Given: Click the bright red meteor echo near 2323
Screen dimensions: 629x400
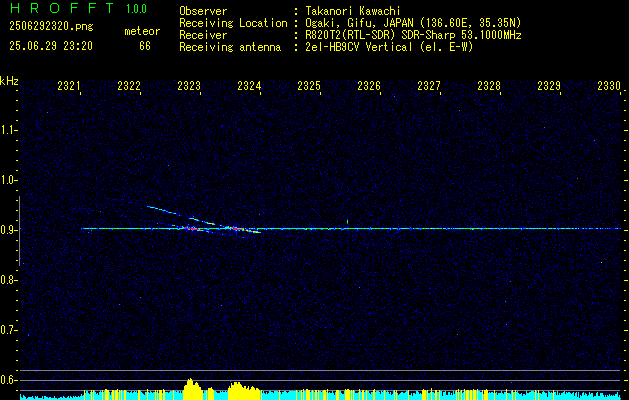Looking at the screenshot, I should (192, 229).
